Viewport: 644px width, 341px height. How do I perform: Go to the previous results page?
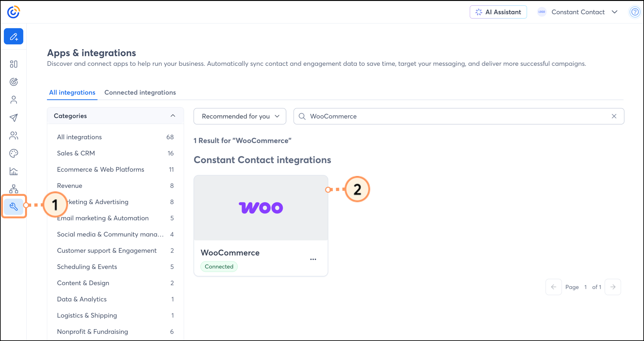554,287
